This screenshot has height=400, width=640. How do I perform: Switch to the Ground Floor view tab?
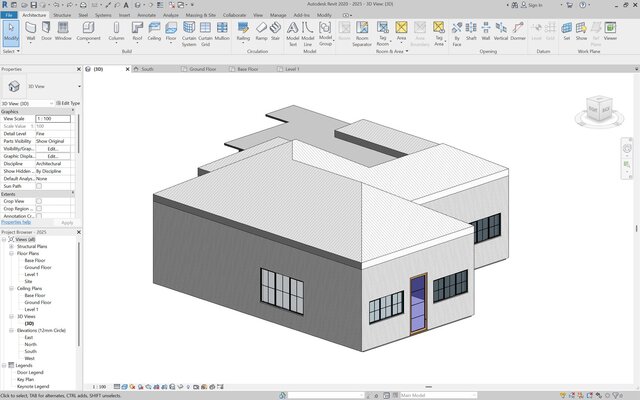[205, 70]
